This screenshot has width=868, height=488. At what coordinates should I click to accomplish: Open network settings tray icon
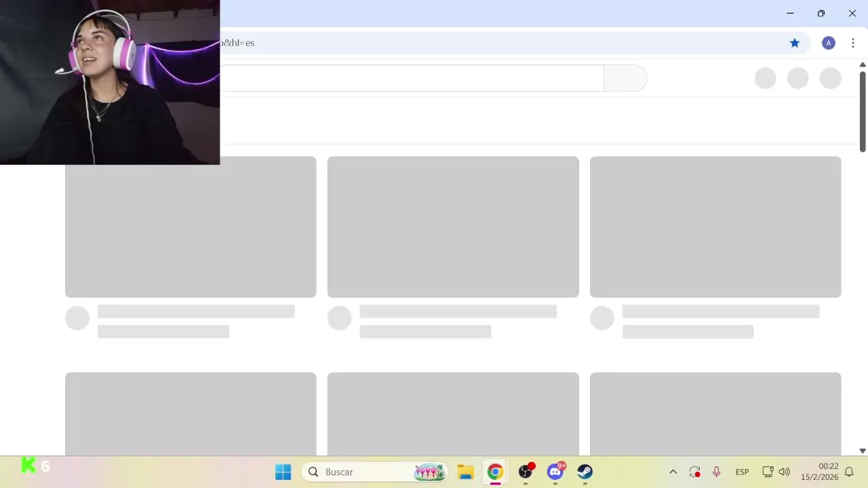tap(768, 472)
